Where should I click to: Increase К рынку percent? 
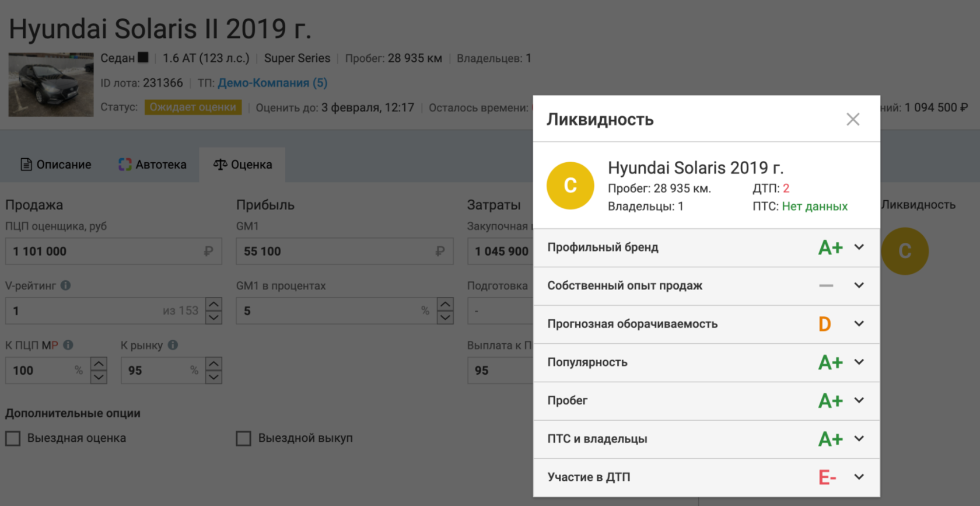click(214, 364)
